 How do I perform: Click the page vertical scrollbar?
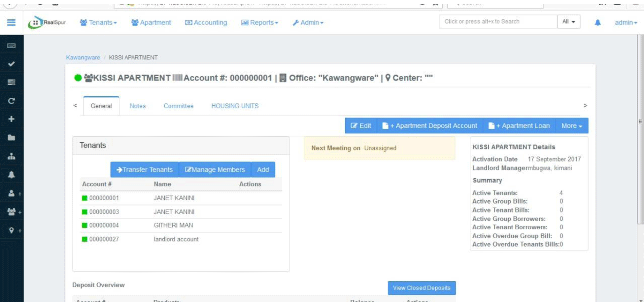(x=640, y=129)
